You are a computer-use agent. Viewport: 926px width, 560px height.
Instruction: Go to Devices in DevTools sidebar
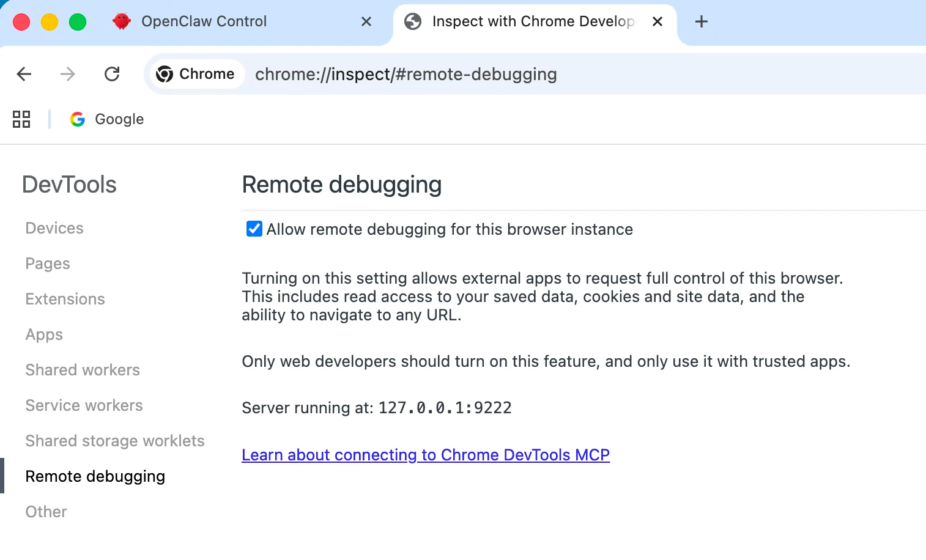point(54,228)
